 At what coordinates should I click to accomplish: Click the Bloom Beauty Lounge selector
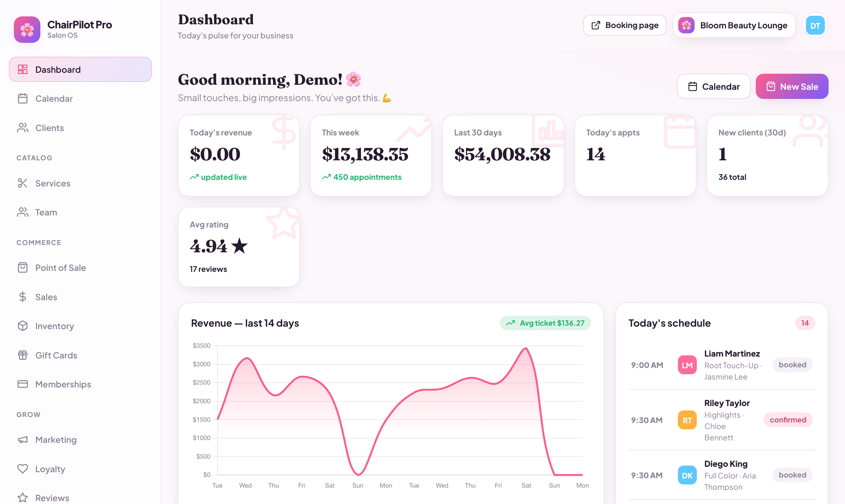pyautogui.click(x=734, y=26)
